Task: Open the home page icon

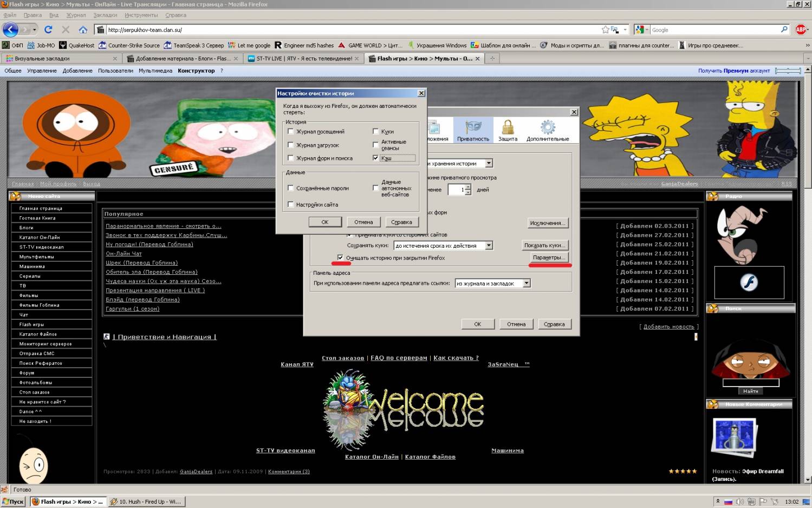Action: (83, 29)
